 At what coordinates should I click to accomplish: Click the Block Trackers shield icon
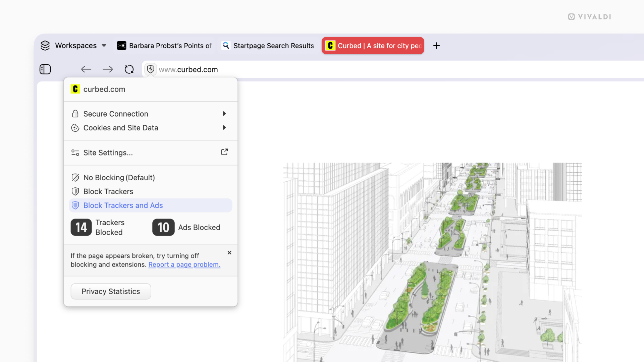point(75,191)
